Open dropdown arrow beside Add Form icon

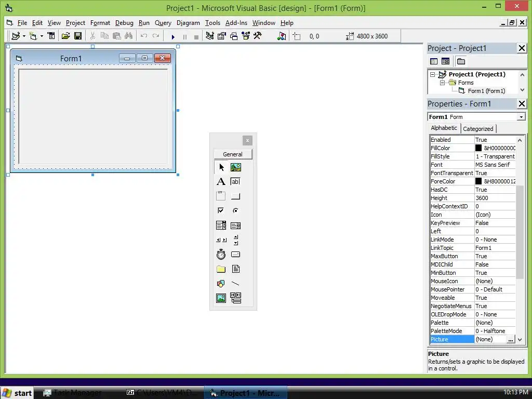pyautogui.click(x=42, y=36)
